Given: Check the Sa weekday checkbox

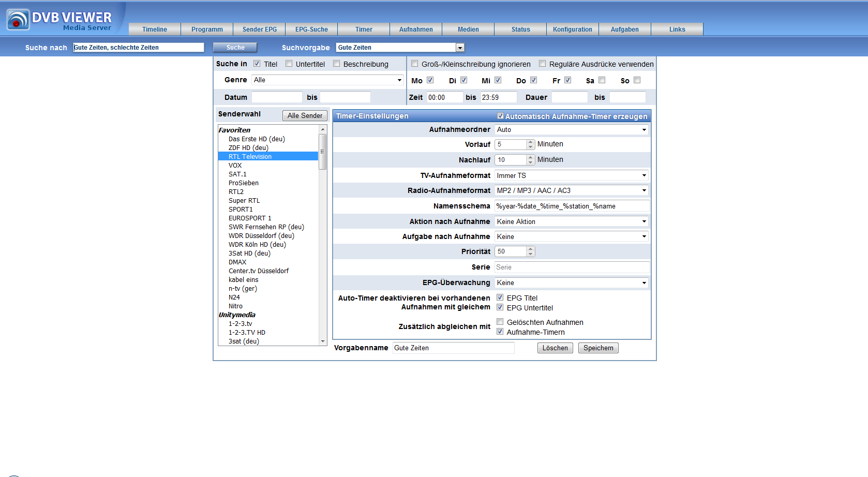Looking at the screenshot, I should click(x=602, y=80).
